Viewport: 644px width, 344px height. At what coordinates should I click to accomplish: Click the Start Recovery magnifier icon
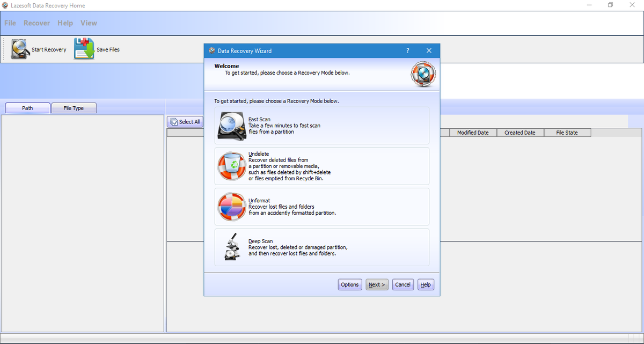[x=21, y=49]
